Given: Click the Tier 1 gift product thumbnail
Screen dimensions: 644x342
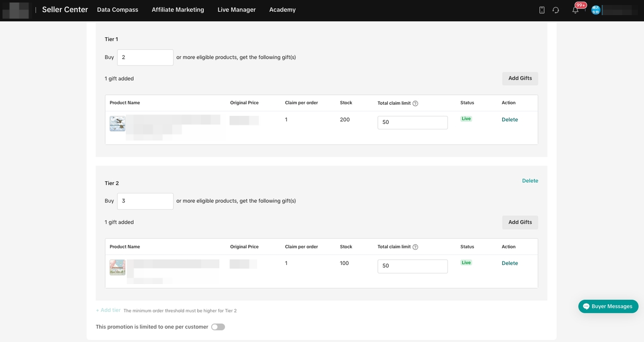Looking at the screenshot, I should pyautogui.click(x=117, y=123).
